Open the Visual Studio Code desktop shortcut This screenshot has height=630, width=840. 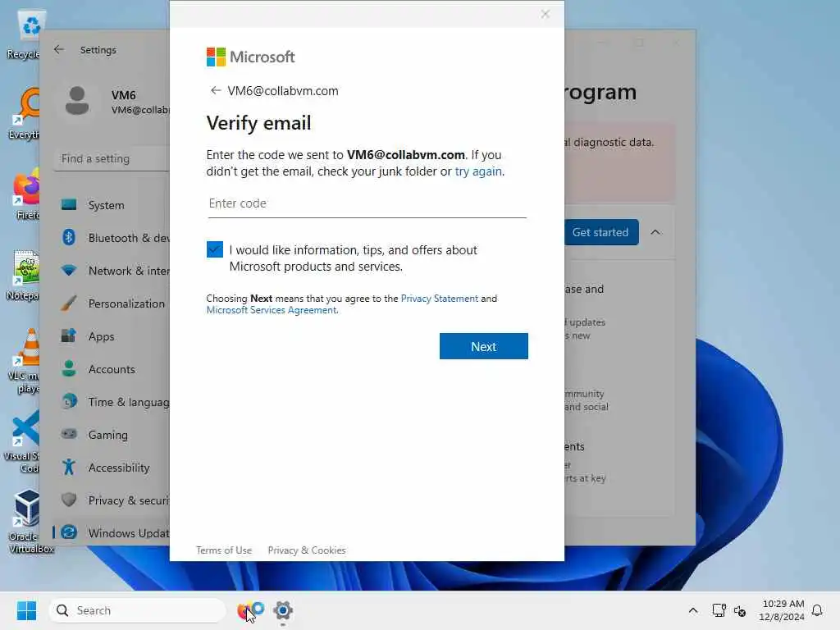(x=22, y=441)
